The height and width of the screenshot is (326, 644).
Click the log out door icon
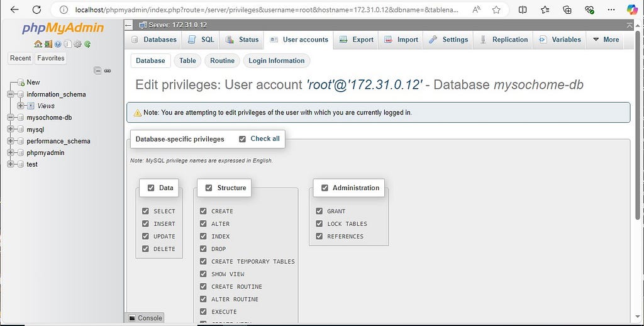tap(48, 44)
